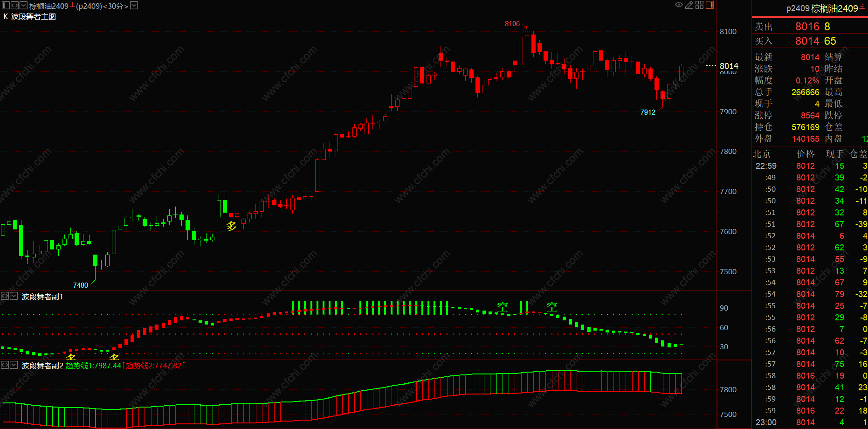Click the 涨停 value 8564

click(810, 116)
